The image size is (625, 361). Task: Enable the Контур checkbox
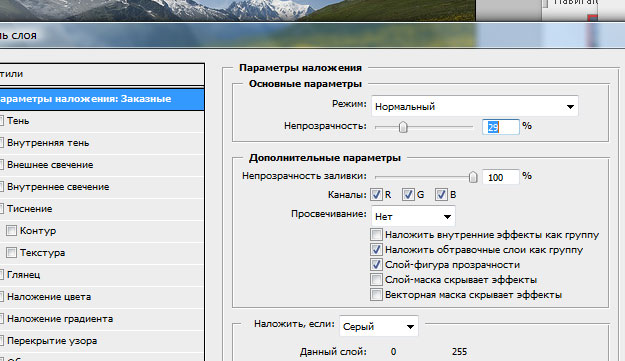click(x=12, y=231)
